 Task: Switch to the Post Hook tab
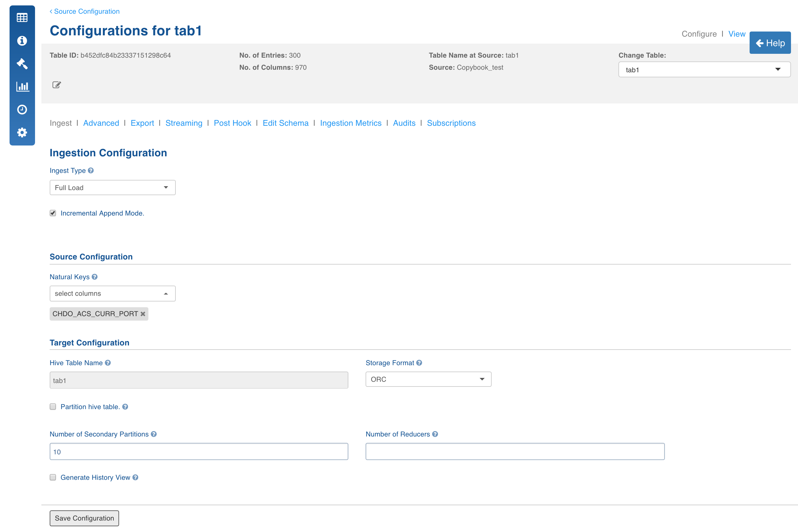pyautogui.click(x=232, y=123)
